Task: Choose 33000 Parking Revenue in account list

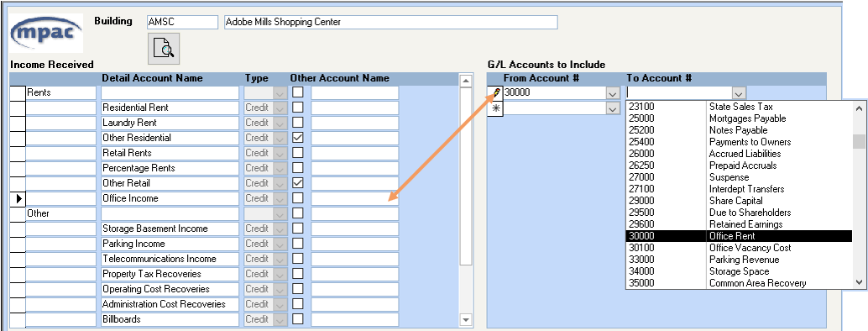Action: (x=739, y=260)
